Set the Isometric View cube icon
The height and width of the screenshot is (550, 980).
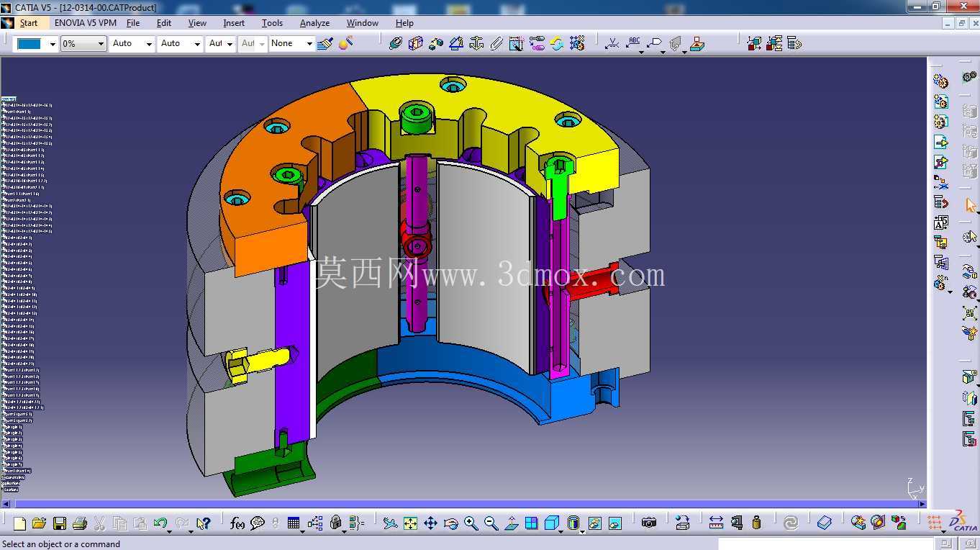(x=551, y=523)
